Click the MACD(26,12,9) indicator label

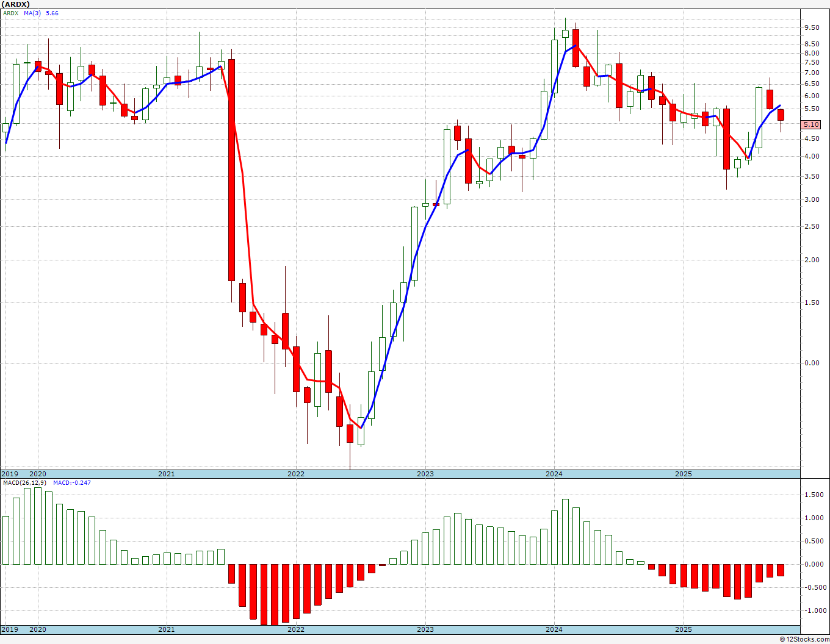pos(24,482)
